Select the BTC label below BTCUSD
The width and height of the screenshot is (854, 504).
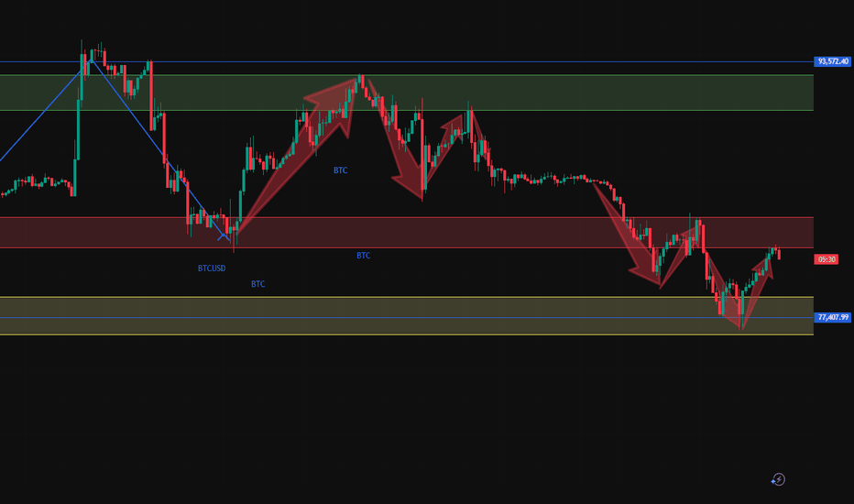[257, 284]
